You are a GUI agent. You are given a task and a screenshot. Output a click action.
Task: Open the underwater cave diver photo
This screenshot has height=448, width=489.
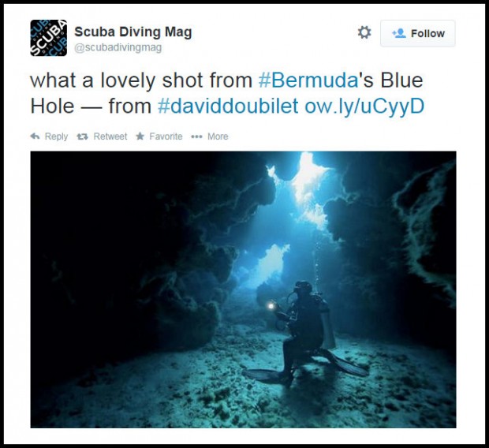tap(243, 289)
